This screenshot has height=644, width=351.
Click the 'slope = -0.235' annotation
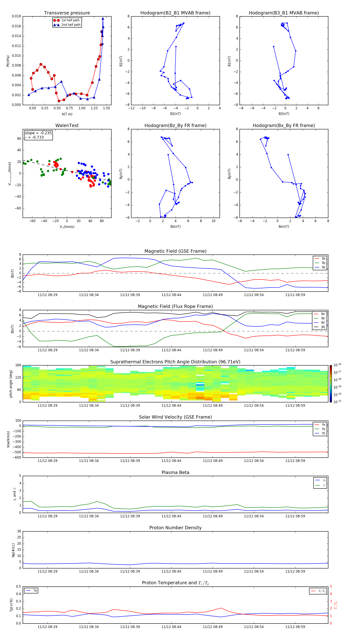click(x=38, y=133)
